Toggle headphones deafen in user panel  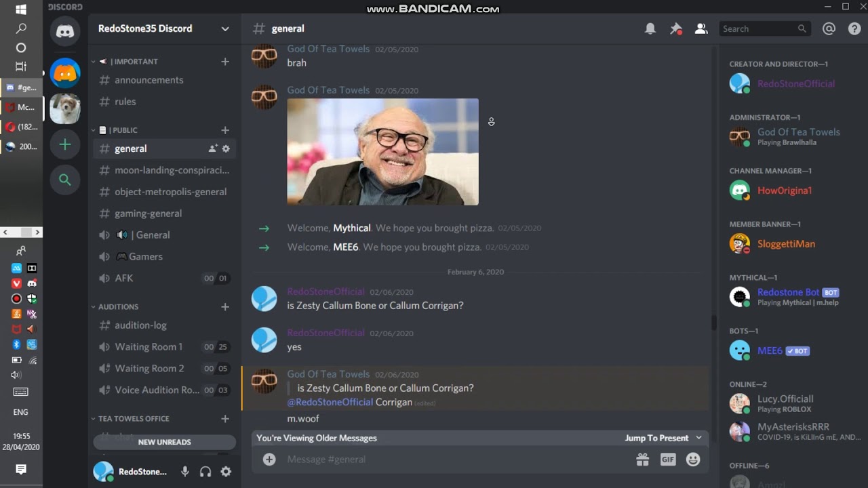[205, 472]
